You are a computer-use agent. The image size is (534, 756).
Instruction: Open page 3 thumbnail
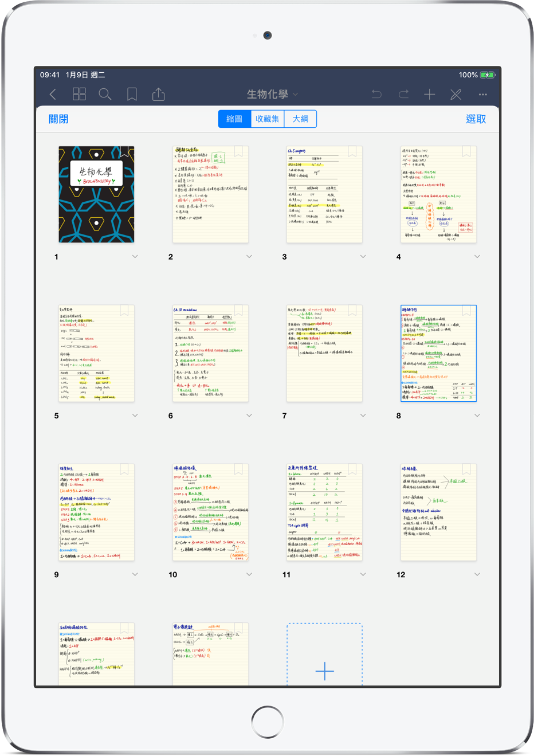[324, 194]
